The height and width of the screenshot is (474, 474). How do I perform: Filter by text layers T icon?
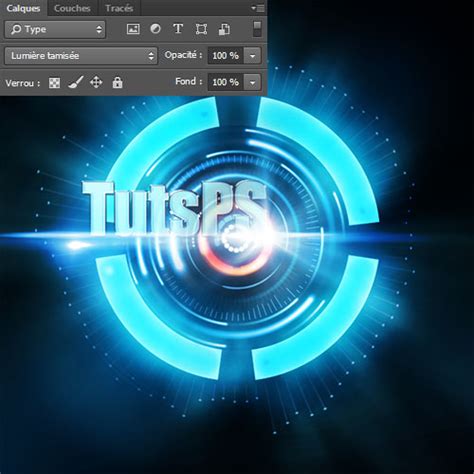point(178,29)
